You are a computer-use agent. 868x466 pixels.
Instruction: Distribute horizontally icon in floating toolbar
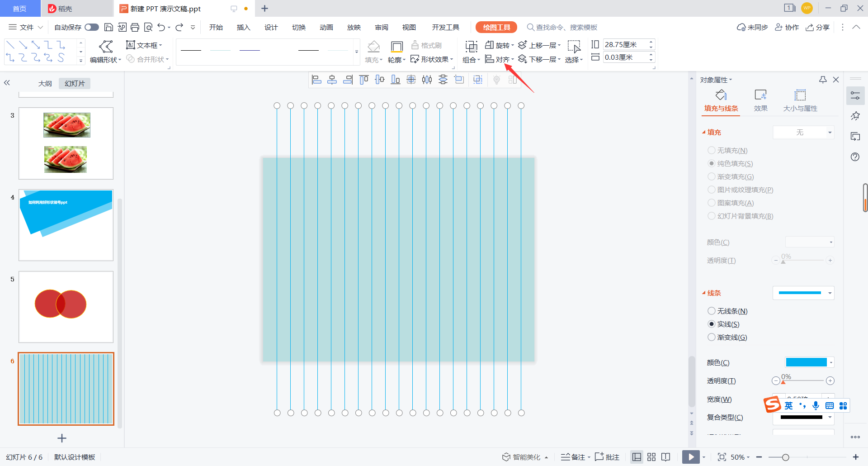427,80
